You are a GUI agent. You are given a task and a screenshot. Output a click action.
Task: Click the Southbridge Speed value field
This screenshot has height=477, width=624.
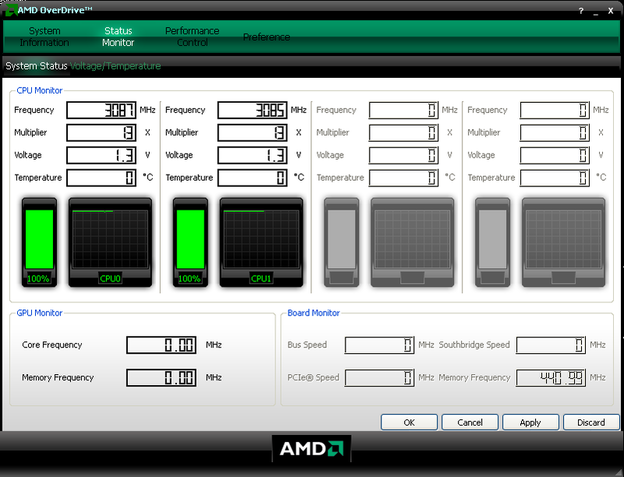551,345
